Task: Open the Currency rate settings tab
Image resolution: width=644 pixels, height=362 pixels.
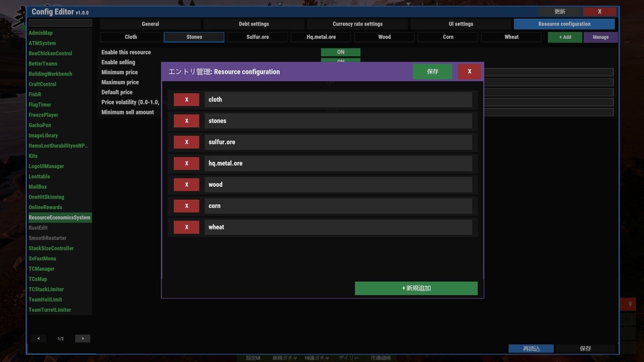Action: coord(357,23)
